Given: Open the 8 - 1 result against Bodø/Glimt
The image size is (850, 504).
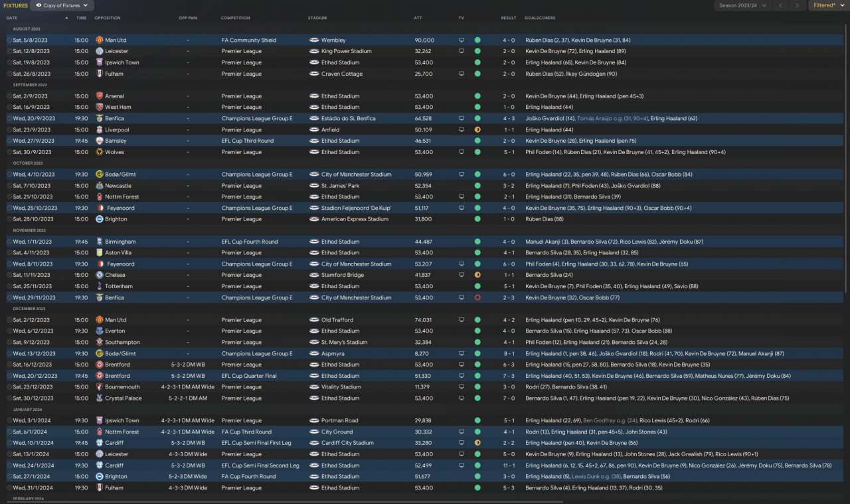Looking at the screenshot, I should pos(509,353).
